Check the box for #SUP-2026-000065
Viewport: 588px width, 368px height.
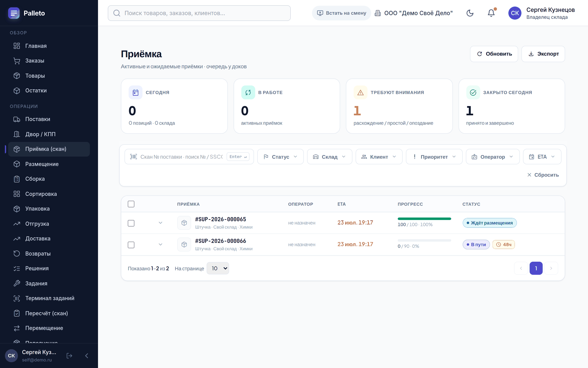click(131, 223)
